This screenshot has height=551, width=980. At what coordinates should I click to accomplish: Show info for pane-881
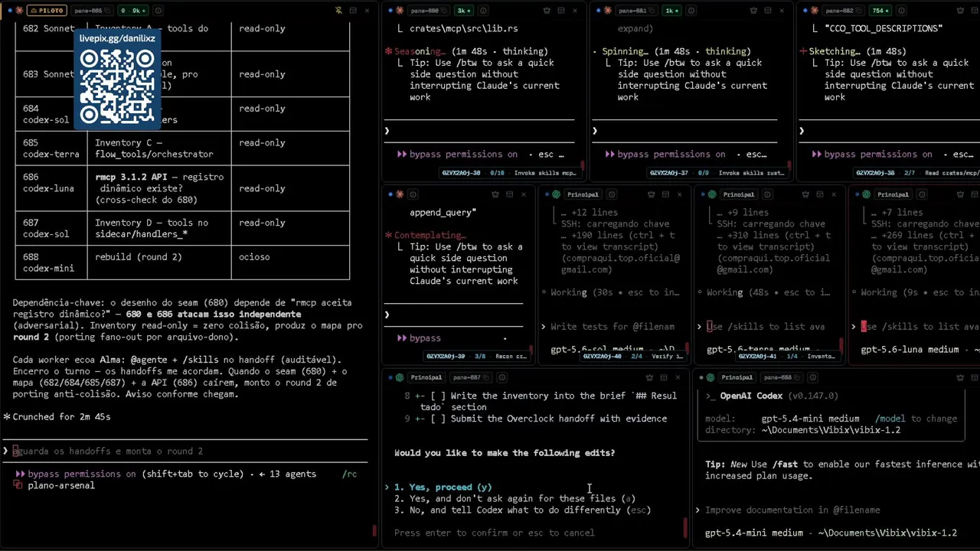691,11
